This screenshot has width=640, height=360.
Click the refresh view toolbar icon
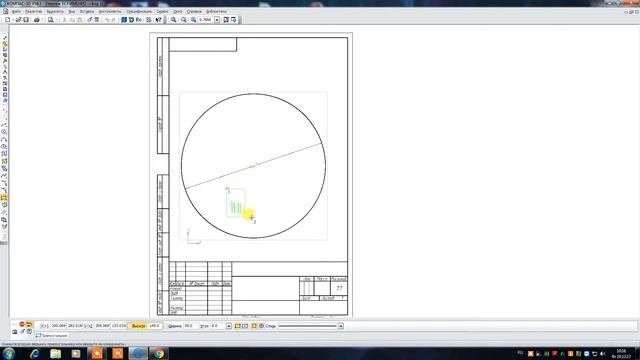point(233,20)
